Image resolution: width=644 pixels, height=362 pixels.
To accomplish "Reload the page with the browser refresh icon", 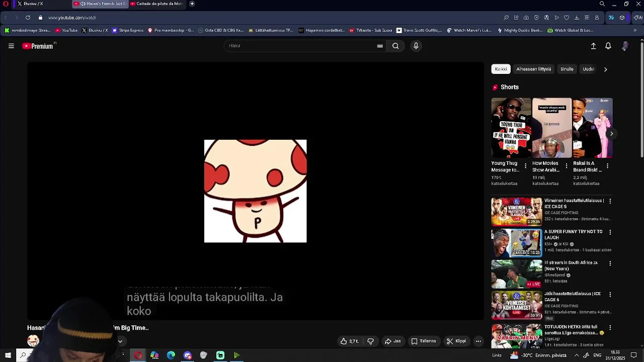I will pyautogui.click(x=28, y=18).
